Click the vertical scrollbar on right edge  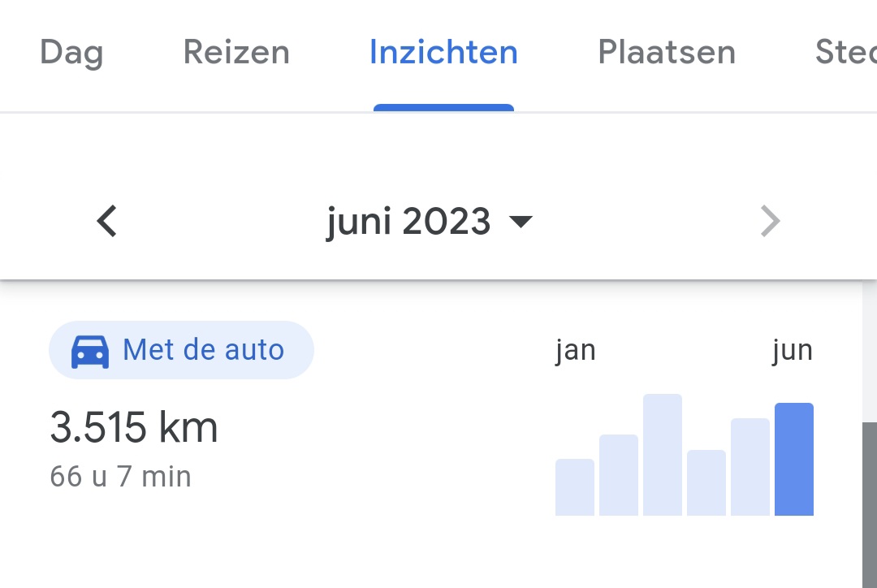pyautogui.click(x=869, y=504)
